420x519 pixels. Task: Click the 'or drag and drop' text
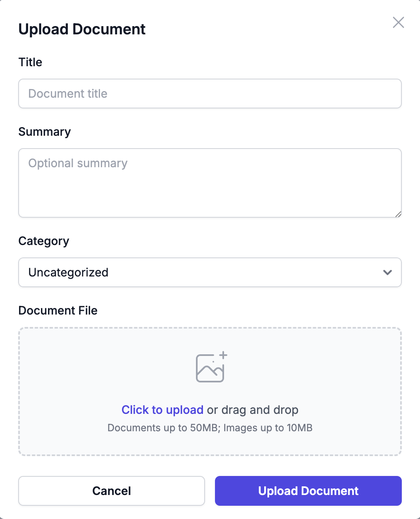click(x=253, y=410)
